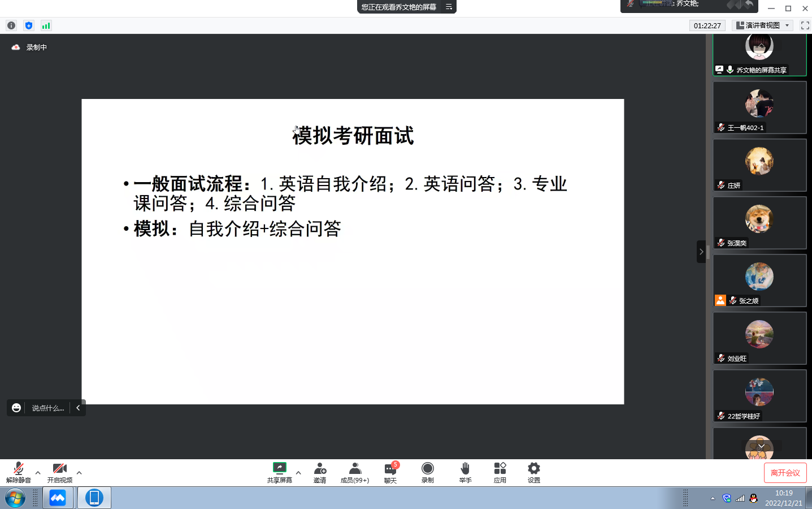The width and height of the screenshot is (812, 509).
Task: Open the Invite (邀请) icon
Action: coord(320,472)
